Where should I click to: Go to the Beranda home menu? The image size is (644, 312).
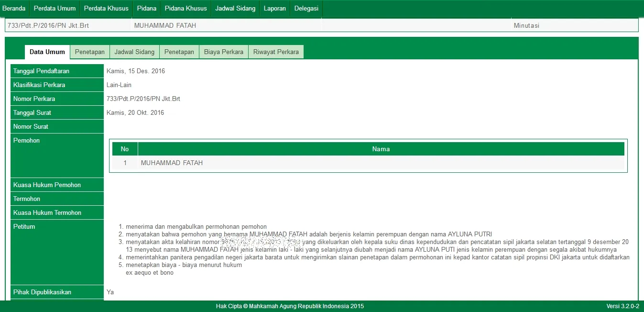tap(14, 8)
